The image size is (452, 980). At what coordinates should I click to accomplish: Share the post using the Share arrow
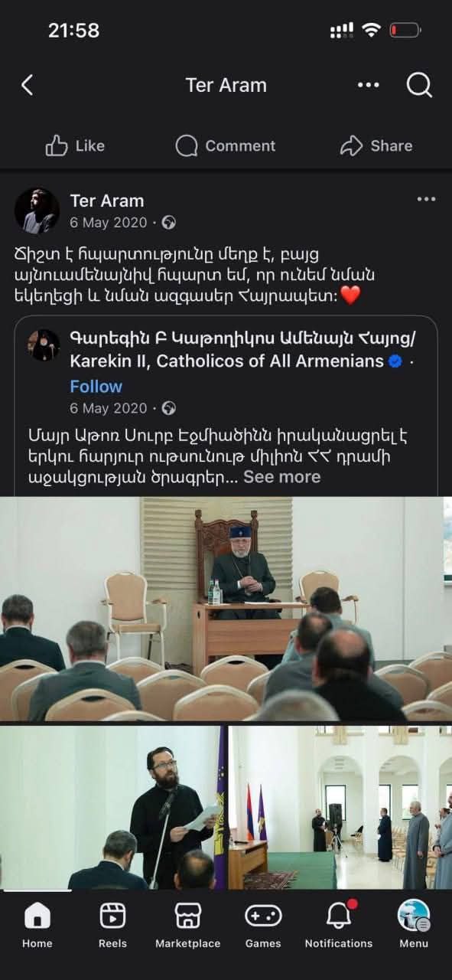[x=376, y=145]
